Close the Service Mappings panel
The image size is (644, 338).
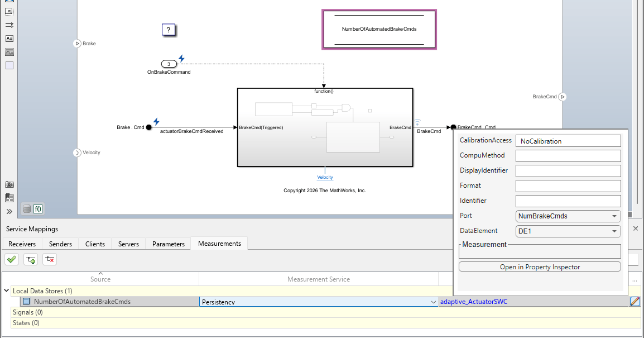pyautogui.click(x=636, y=228)
